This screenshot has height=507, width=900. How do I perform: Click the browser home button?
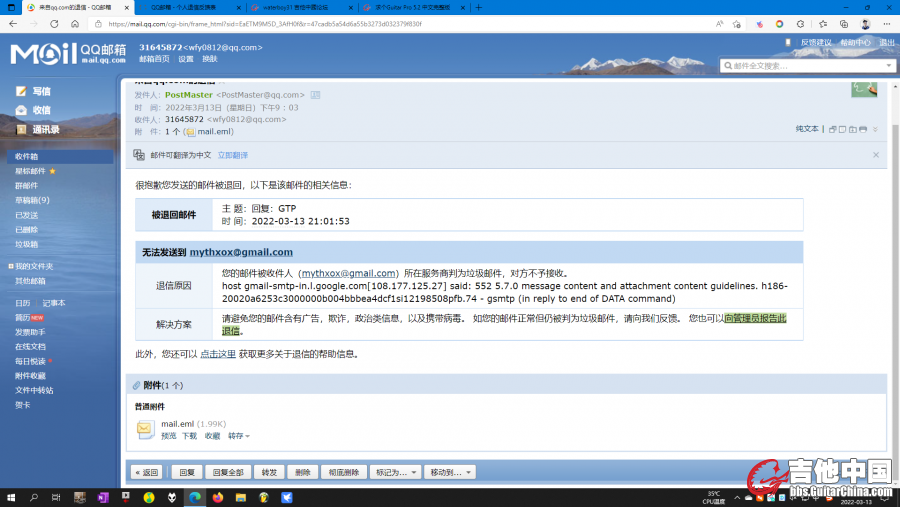pyautogui.click(x=75, y=24)
